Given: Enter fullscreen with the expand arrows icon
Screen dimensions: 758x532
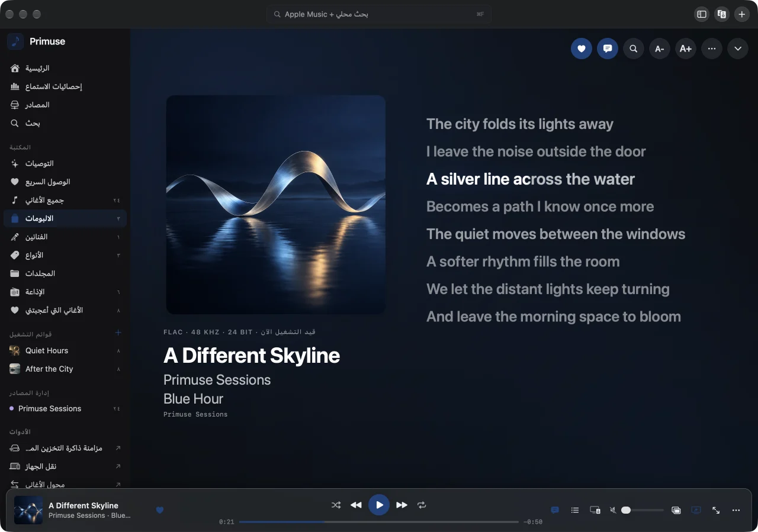Looking at the screenshot, I should (x=716, y=510).
